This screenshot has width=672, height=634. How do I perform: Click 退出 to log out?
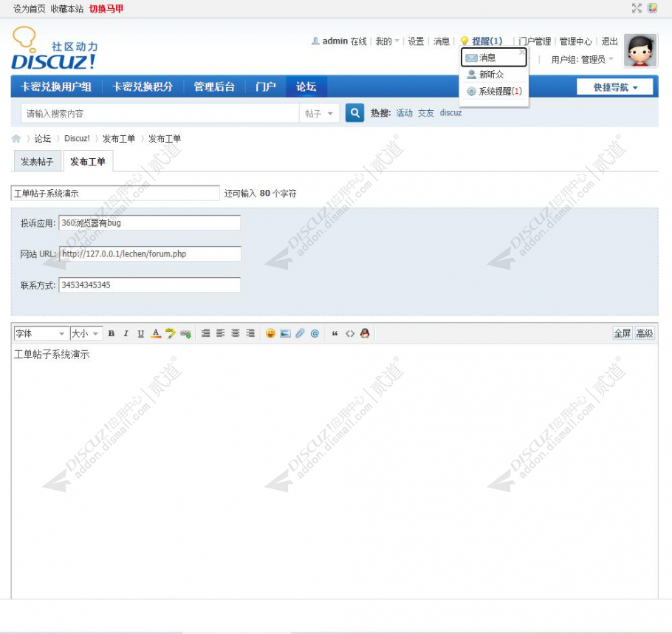(x=609, y=41)
